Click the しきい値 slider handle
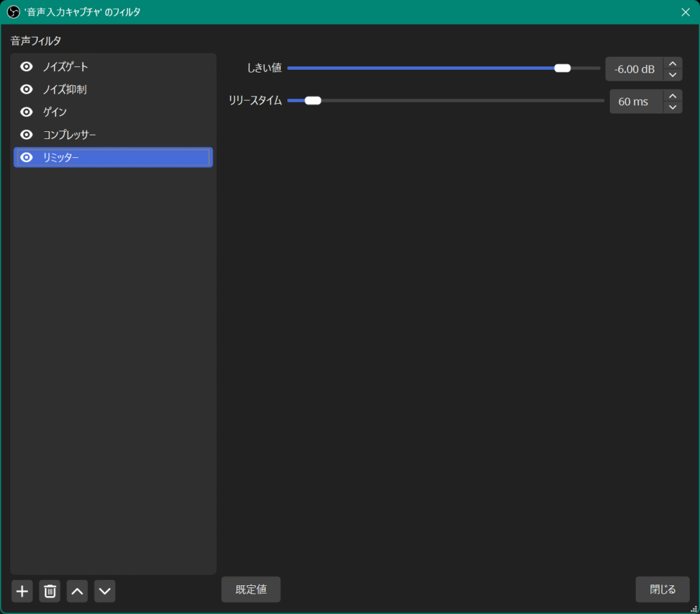 pos(563,68)
